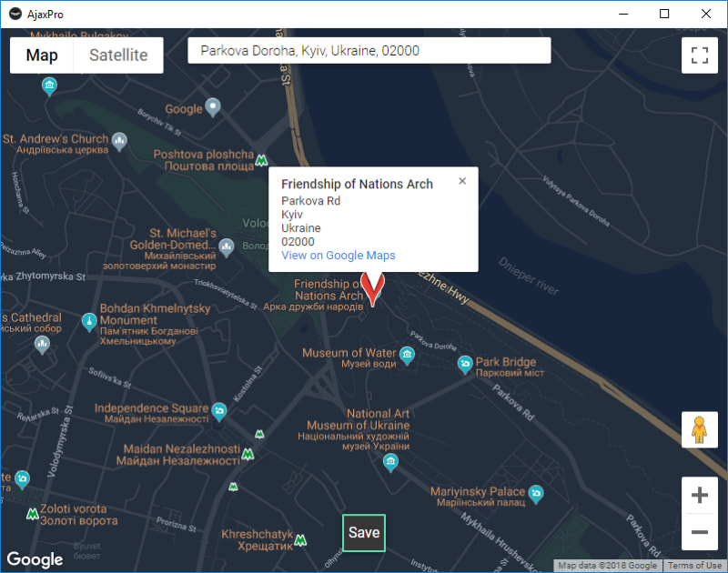Click Friendship of Nations Arch popup title
The image size is (728, 573).
357,185
